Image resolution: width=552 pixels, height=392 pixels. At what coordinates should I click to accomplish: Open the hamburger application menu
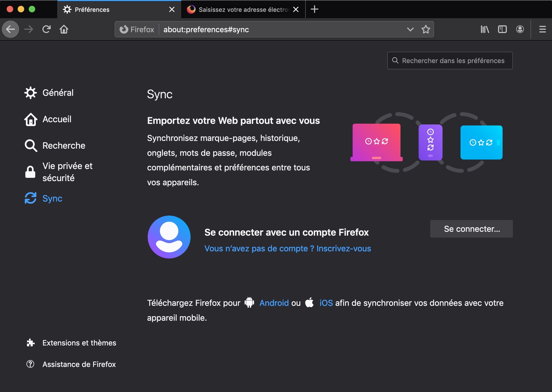point(542,29)
